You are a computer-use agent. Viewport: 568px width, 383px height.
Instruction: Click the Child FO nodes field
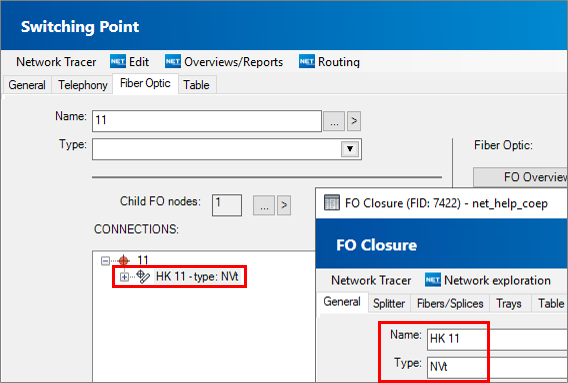pyautogui.click(x=227, y=205)
